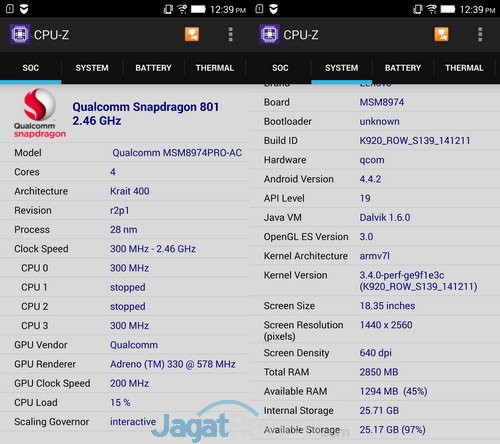Tap the shield notification icon in left status bar
The height and width of the screenshot is (444, 500).
coord(24,9)
